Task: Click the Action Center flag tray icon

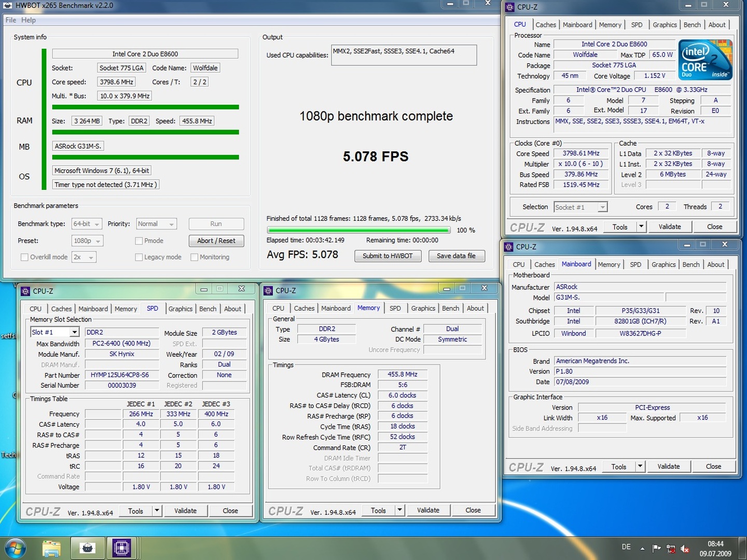Action: (x=656, y=548)
